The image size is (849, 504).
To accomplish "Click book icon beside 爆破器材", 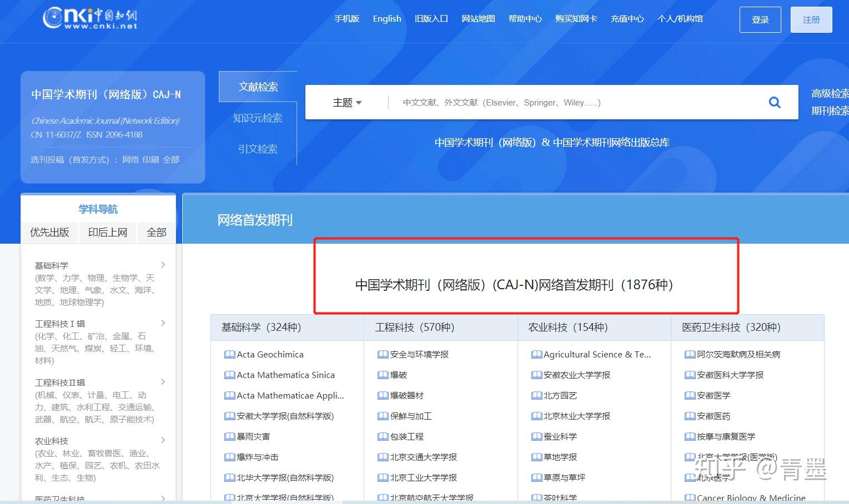I will pos(383,396).
